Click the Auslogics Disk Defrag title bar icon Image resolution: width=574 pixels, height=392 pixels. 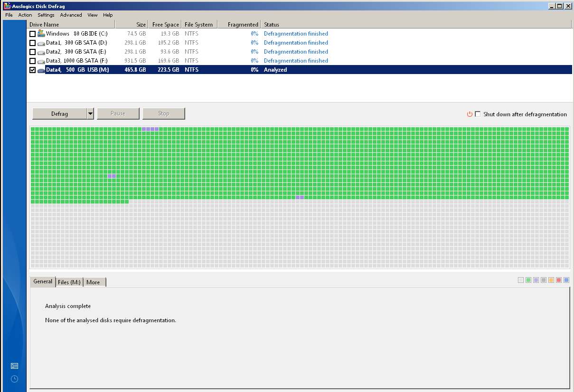point(7,6)
